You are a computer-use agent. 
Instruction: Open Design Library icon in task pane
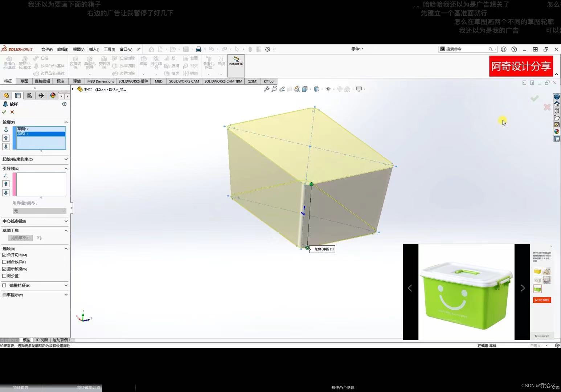[x=557, y=111]
